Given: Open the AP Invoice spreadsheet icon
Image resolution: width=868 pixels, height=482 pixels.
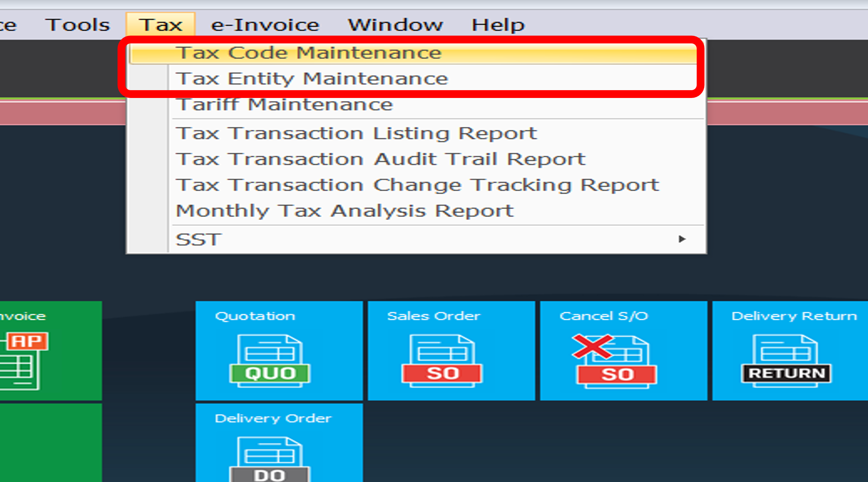Looking at the screenshot, I should coord(22,361).
